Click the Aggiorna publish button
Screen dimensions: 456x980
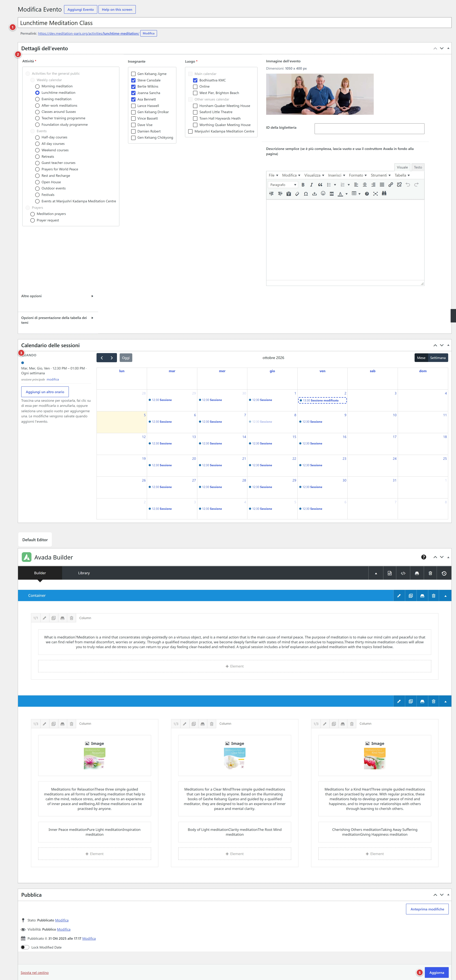[x=437, y=972]
